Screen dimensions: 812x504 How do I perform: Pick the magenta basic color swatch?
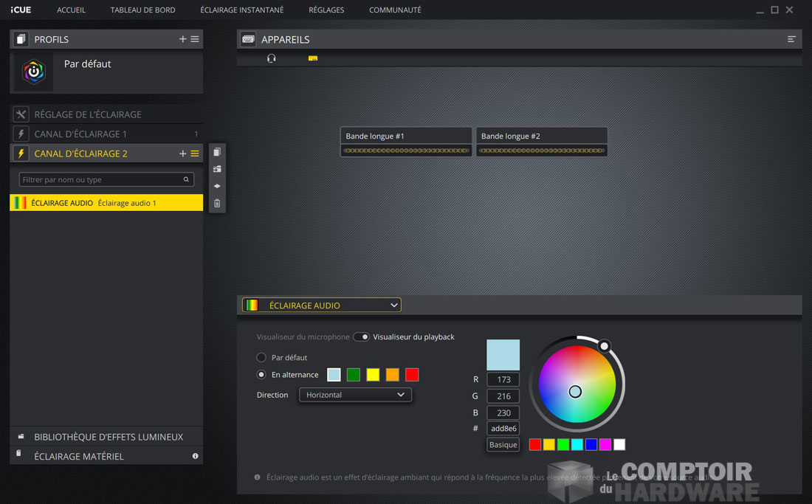pos(605,444)
